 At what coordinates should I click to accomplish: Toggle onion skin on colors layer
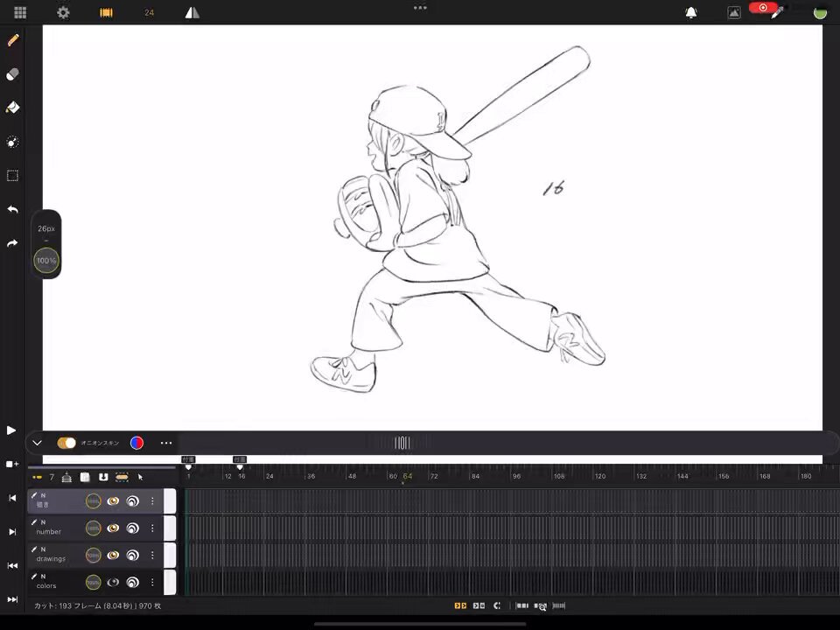pos(132,582)
